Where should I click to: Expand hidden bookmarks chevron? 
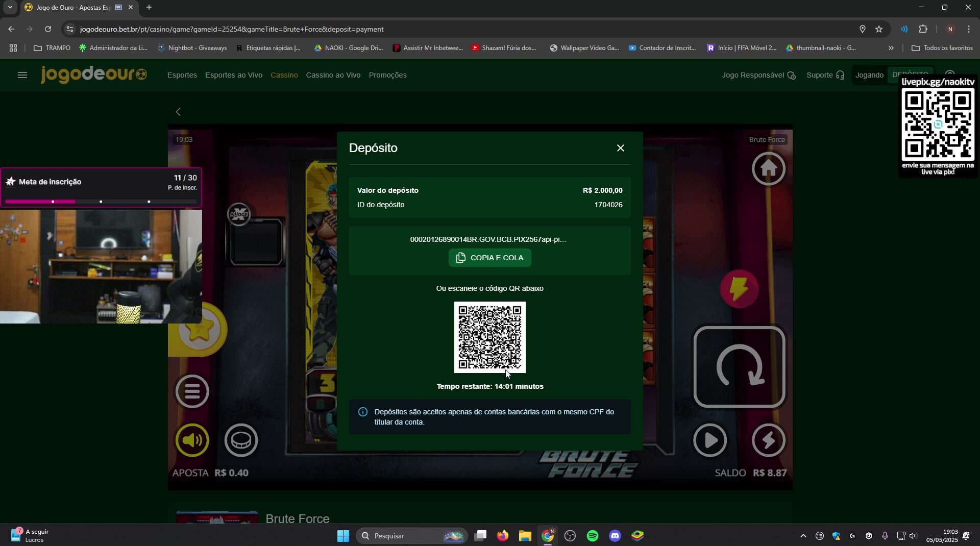coord(891,48)
